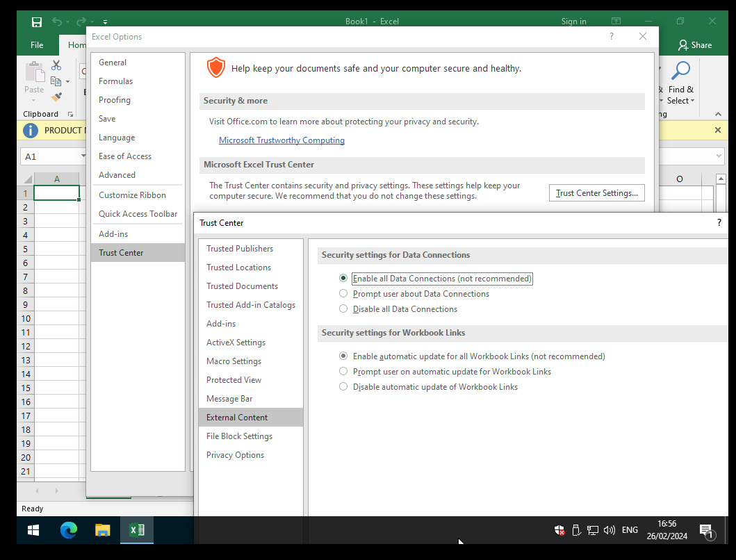Expand the Copy dropdown arrow
Image resolution: width=736 pixels, height=560 pixels.
point(67,81)
